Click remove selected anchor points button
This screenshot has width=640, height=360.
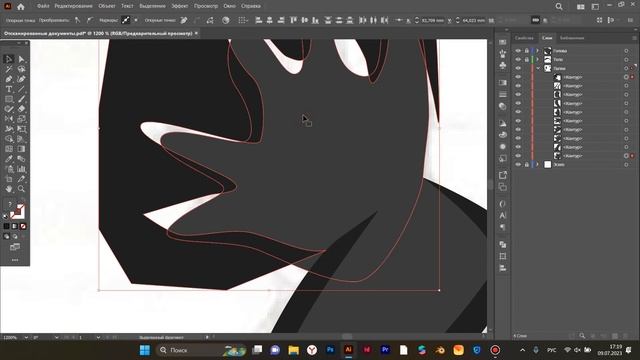coord(184,20)
